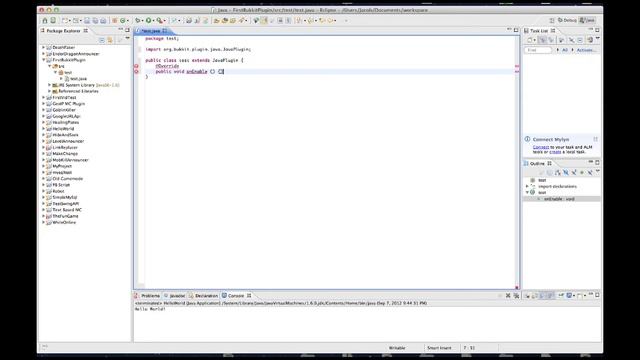The height and width of the screenshot is (360, 640).
Task: Switch to the Problems tab
Action: pyautogui.click(x=147, y=296)
